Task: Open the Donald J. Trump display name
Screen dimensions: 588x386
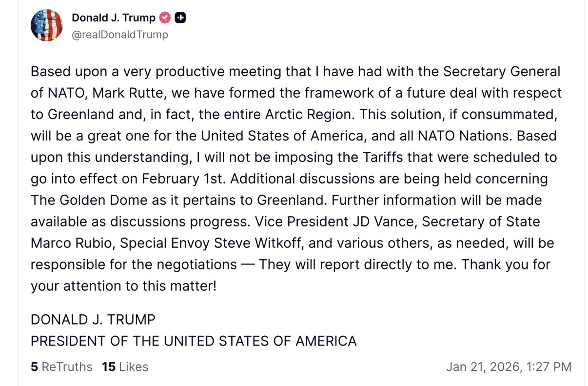Action: tap(113, 18)
